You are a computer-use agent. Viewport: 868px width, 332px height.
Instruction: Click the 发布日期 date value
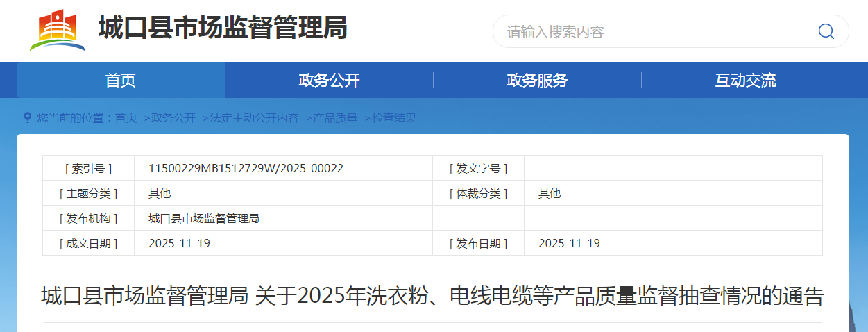(x=569, y=243)
